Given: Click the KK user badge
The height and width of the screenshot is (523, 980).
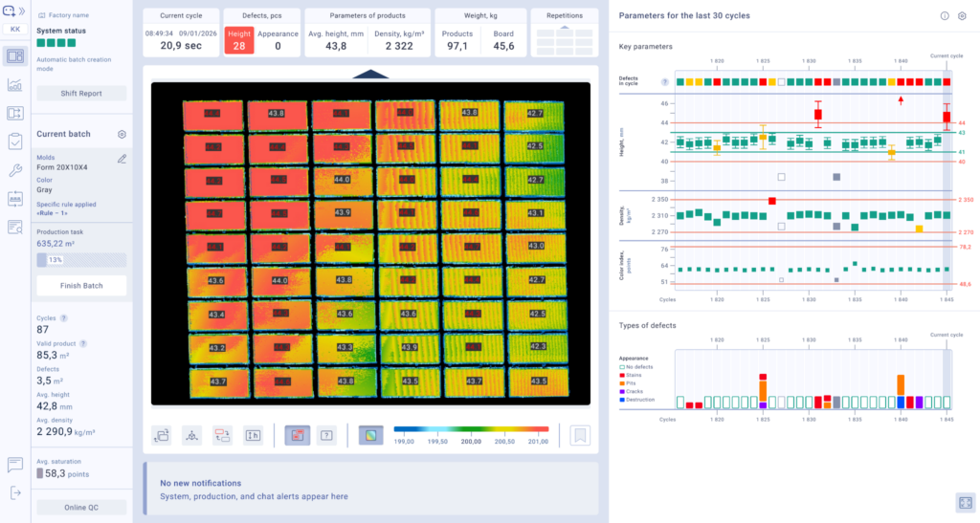Looking at the screenshot, I should tap(15, 30).
